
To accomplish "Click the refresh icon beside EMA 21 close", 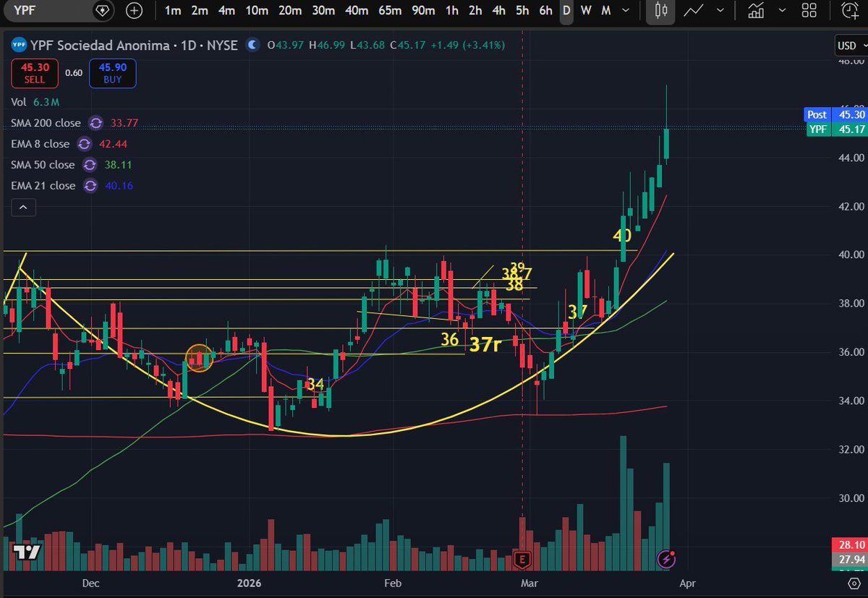I will [90, 186].
